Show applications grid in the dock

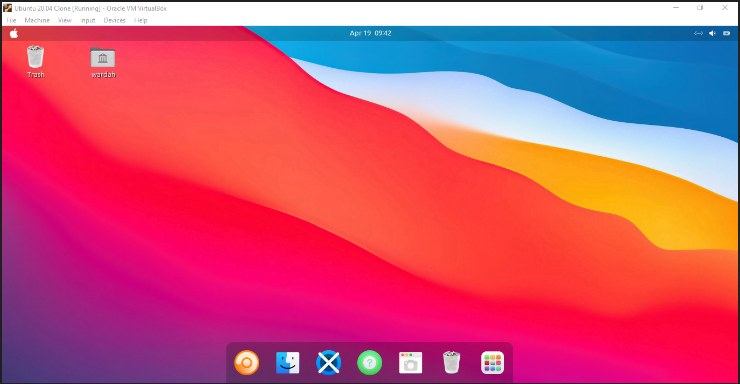click(492, 363)
